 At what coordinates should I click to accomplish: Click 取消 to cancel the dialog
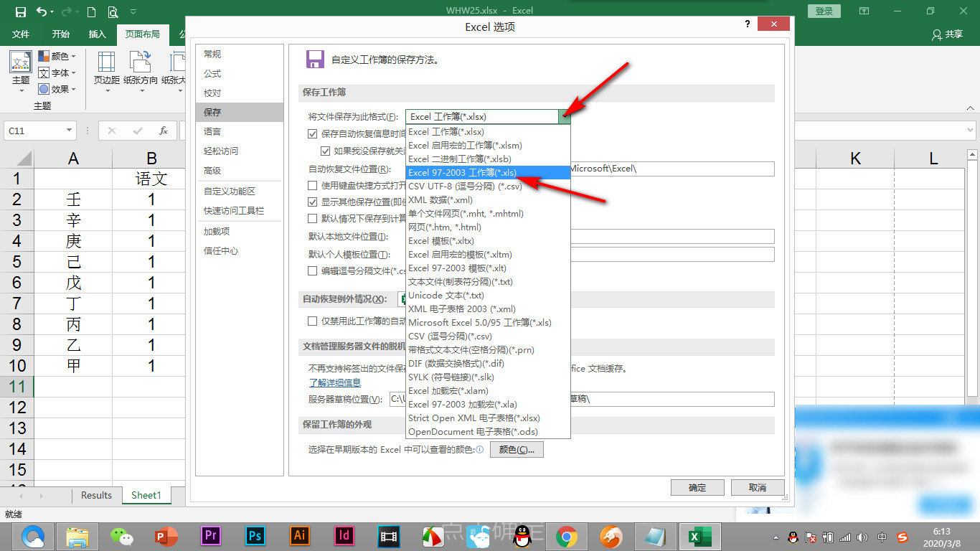758,488
